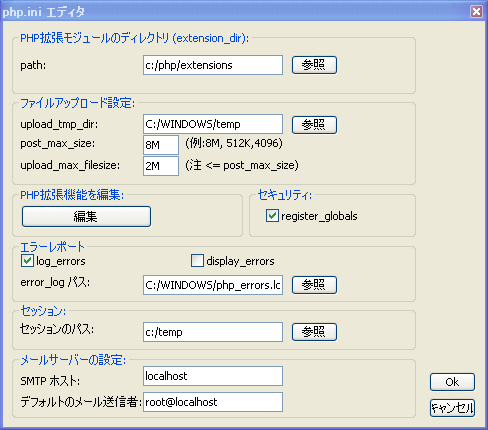Click the post_max_size field showing 8M
Viewport: 488px width, 430px height.
[161, 145]
